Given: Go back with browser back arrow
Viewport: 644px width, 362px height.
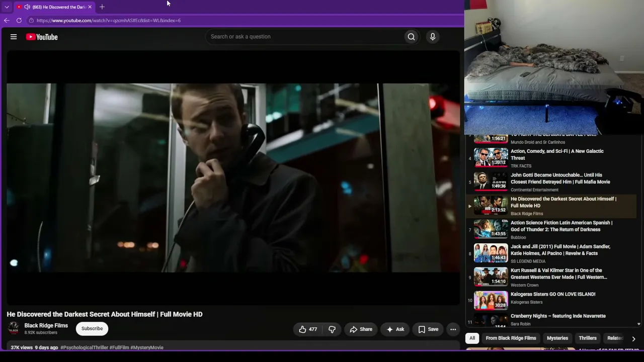Looking at the screenshot, I should 7,21.
